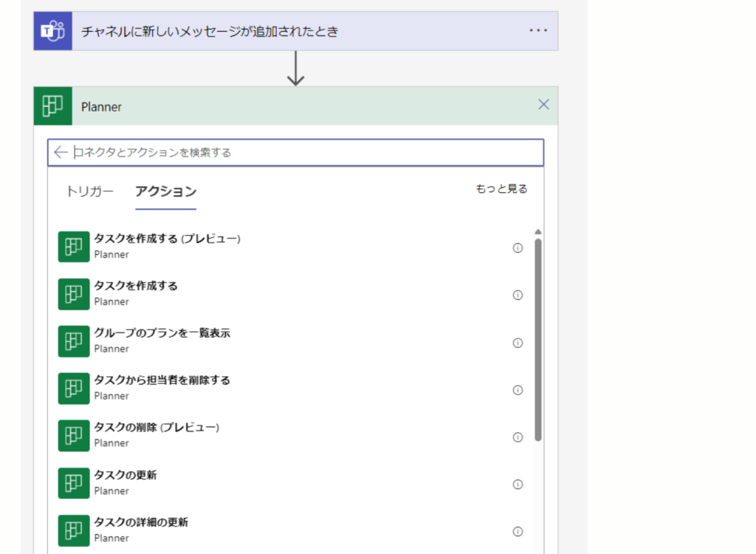Click Planner icon beside タスクの更新
This screenshot has height=554, width=756.
point(73,483)
